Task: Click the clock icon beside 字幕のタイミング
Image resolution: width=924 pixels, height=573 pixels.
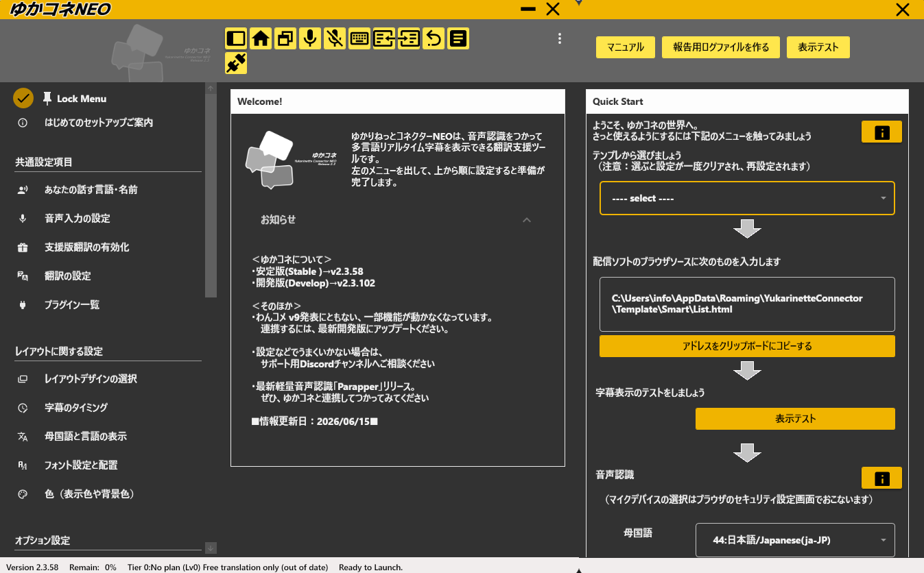Action: click(23, 408)
